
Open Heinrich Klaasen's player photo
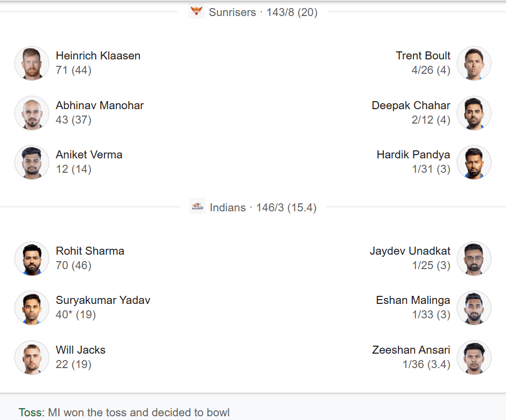pyautogui.click(x=32, y=63)
